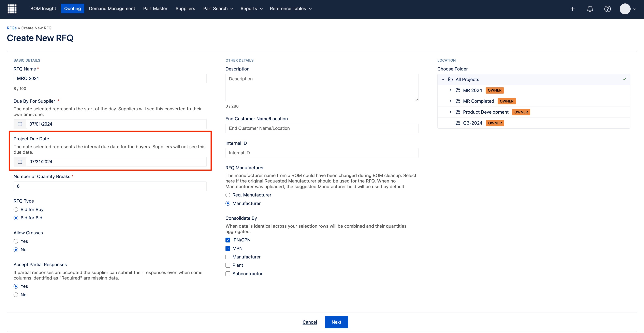Select Yes under Accept Partial Responses
This screenshot has width=644, height=333.
point(16,286)
